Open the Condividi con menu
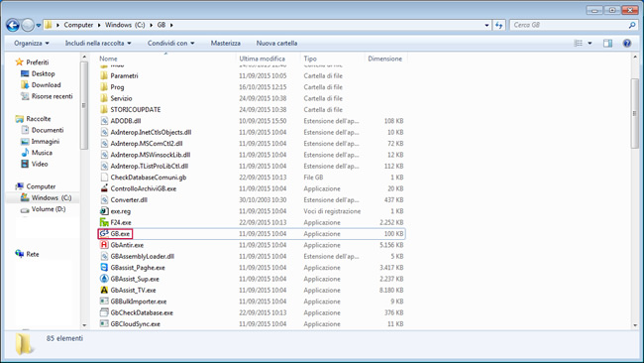The image size is (644, 363). 170,44
